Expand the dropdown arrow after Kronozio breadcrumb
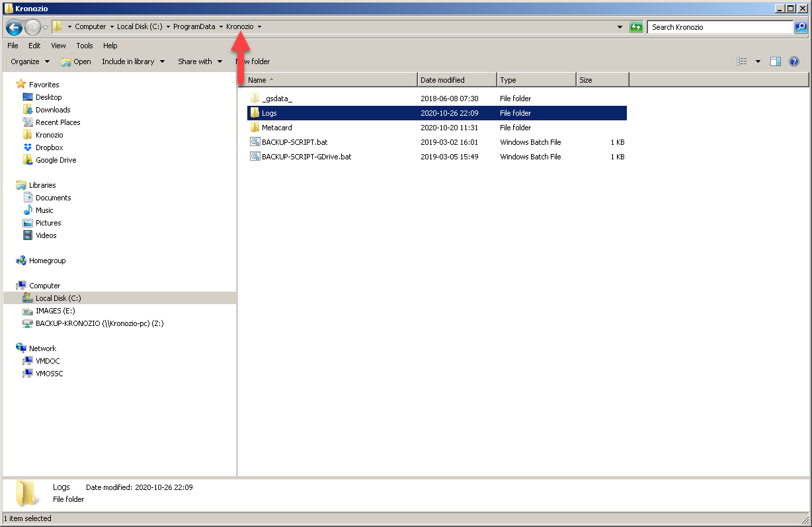 point(259,27)
